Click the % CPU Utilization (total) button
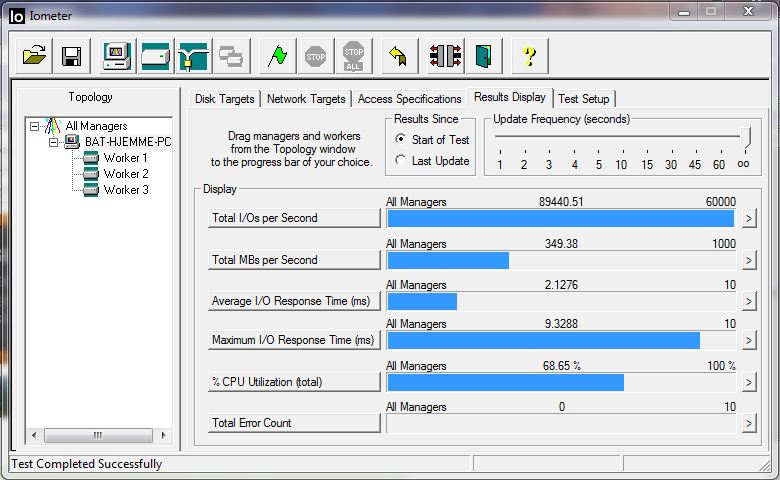 [x=294, y=382]
